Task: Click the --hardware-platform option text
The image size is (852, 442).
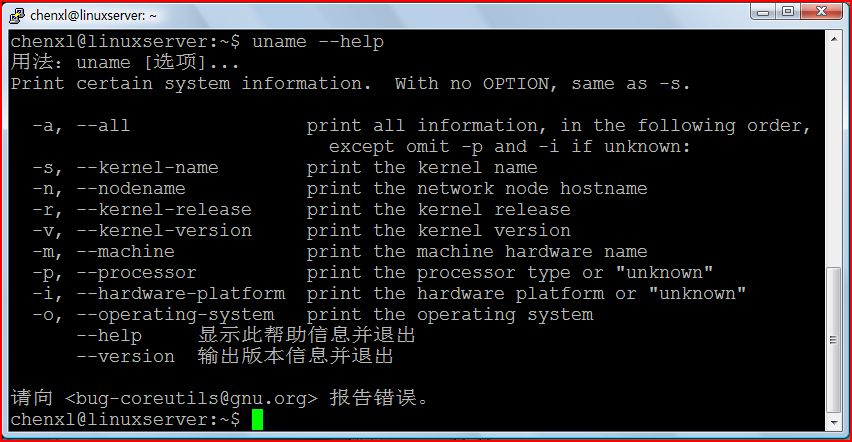Action: point(180,294)
